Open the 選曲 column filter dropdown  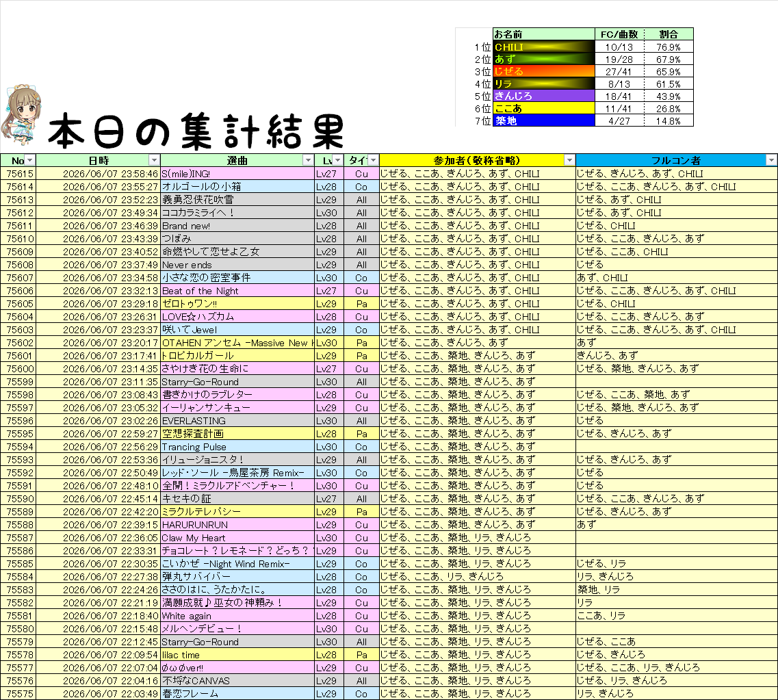[x=308, y=160]
